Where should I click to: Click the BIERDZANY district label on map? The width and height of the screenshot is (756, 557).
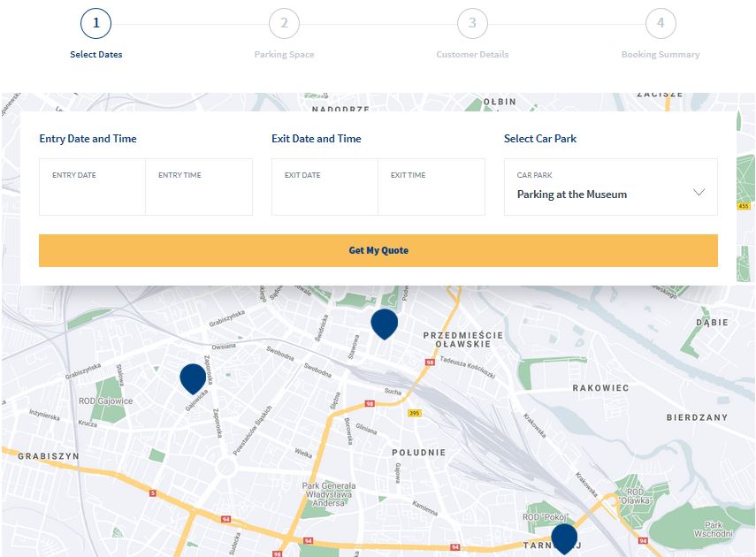click(x=697, y=417)
